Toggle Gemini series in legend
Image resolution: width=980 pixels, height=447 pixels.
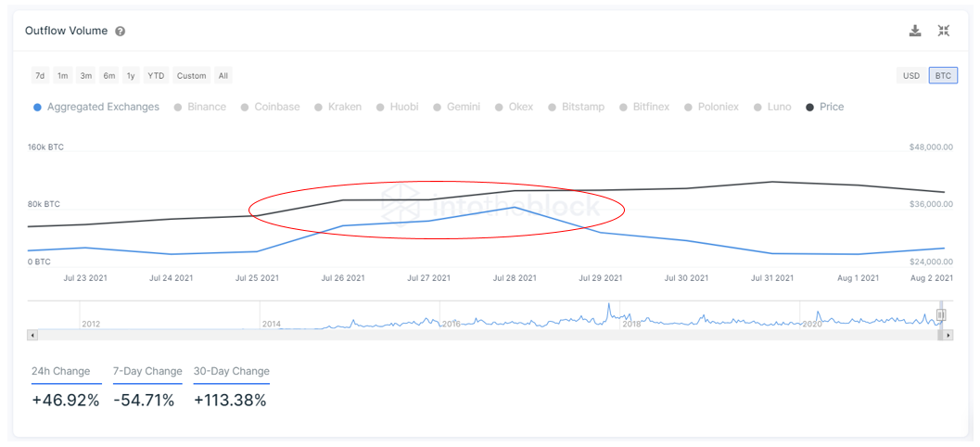[x=457, y=107]
